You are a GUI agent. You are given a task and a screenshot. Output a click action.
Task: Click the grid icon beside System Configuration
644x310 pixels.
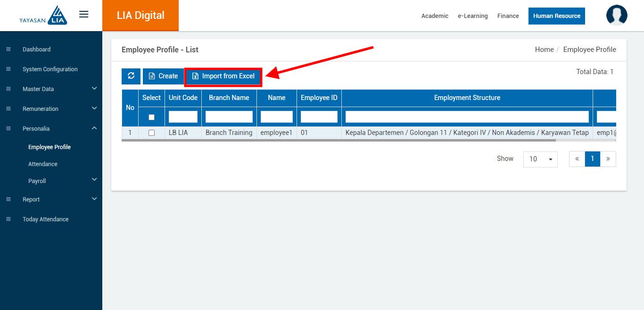8,69
